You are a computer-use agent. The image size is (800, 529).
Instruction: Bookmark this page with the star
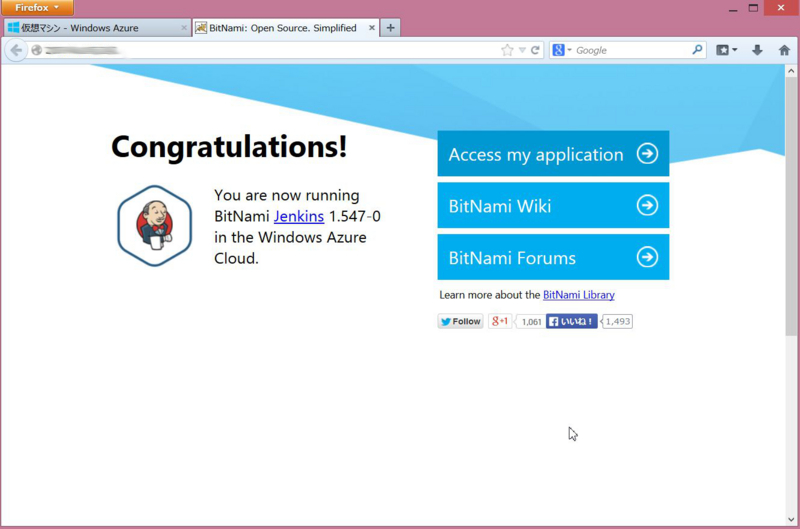click(x=507, y=50)
